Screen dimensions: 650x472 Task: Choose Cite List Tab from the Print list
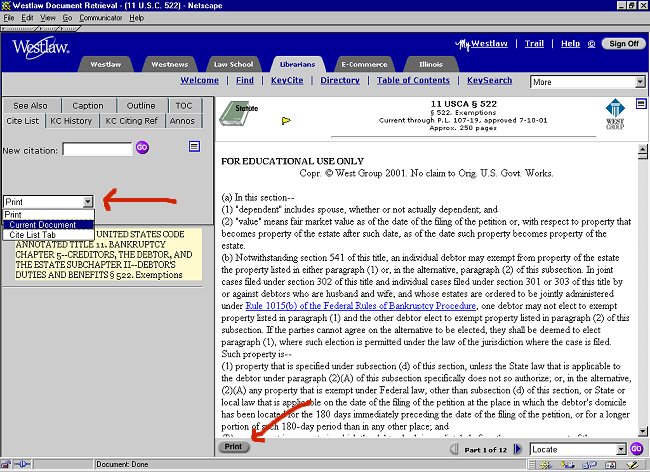tap(49, 235)
